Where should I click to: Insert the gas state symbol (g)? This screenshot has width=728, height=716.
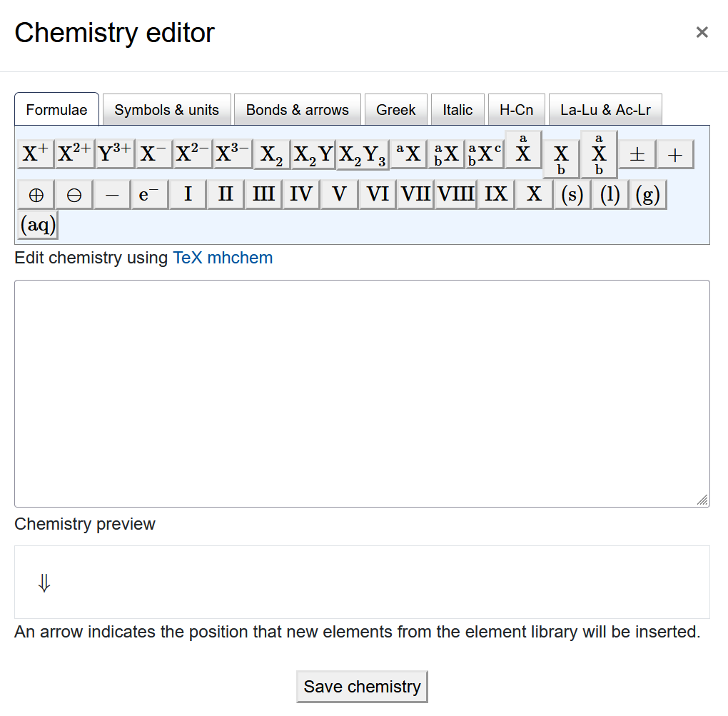pos(647,193)
